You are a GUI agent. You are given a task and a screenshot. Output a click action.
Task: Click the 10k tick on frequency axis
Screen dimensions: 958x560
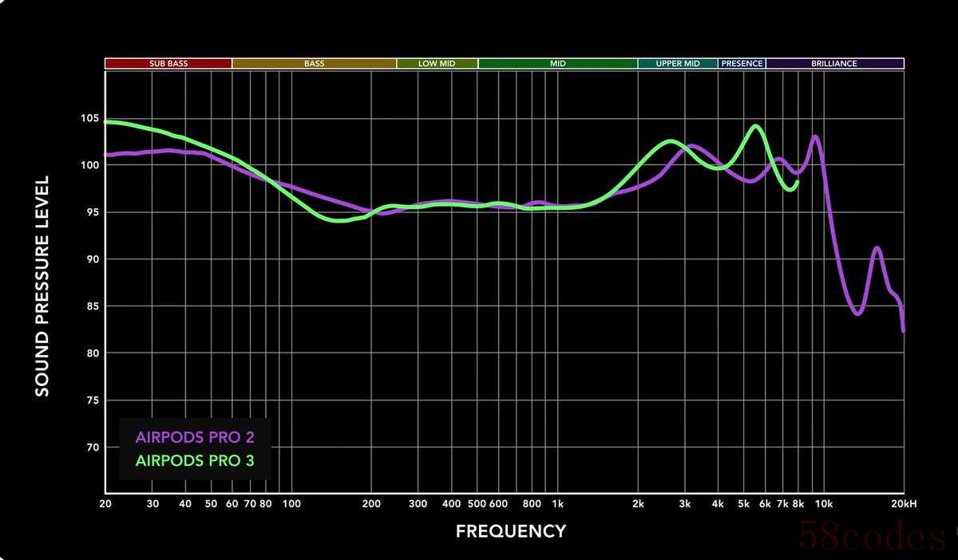(824, 504)
